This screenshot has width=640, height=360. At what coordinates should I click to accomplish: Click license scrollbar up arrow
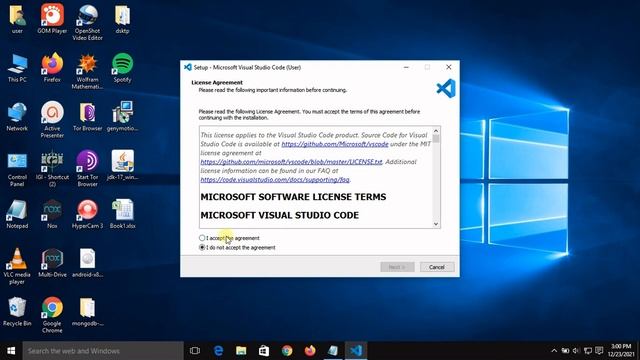(436, 131)
